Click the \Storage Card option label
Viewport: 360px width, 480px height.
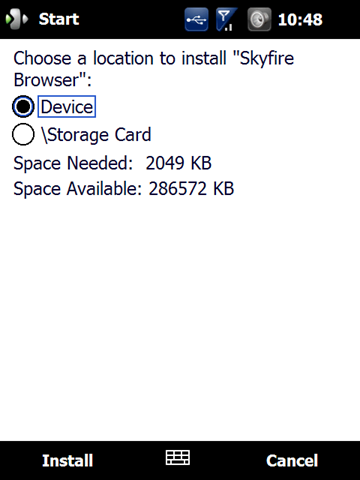click(x=96, y=135)
